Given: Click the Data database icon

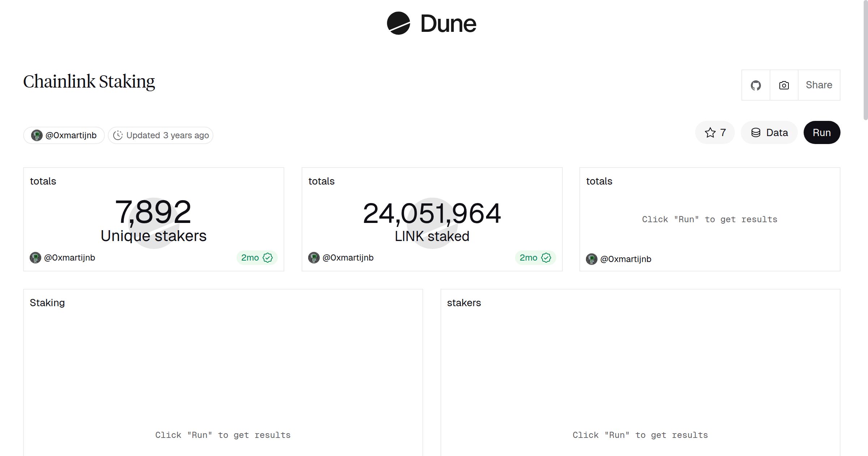Looking at the screenshot, I should click(x=756, y=132).
